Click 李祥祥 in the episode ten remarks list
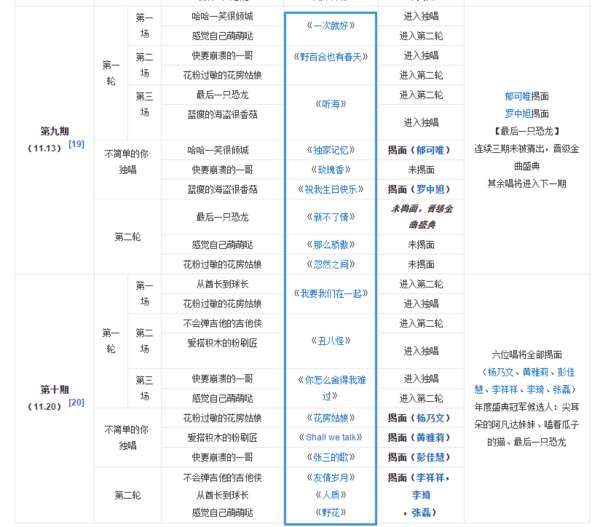This screenshot has width=600, height=527. point(505,389)
